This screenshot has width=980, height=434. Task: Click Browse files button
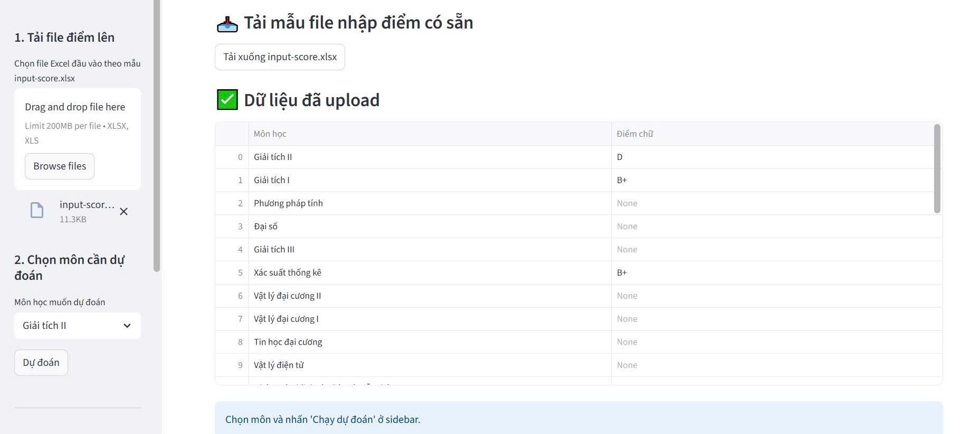(x=60, y=166)
